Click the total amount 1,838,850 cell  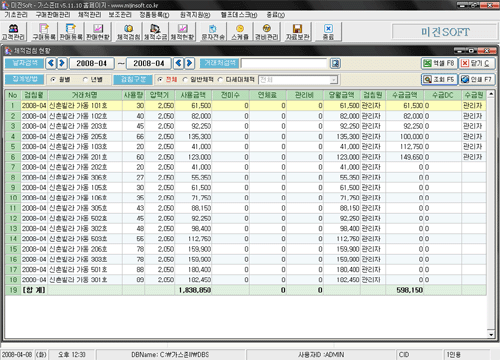(193, 290)
